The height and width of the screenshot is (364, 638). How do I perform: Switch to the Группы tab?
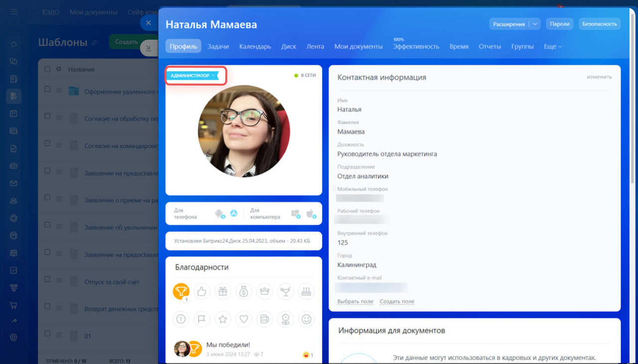point(522,46)
